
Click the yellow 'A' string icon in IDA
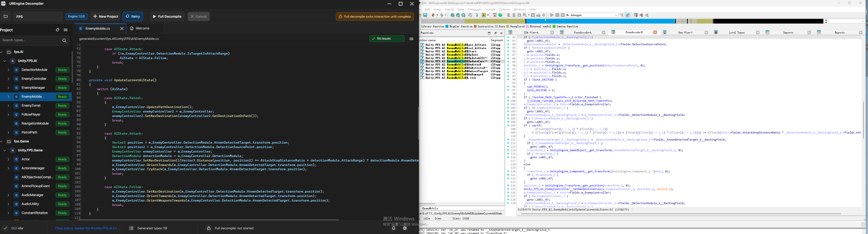484,15
